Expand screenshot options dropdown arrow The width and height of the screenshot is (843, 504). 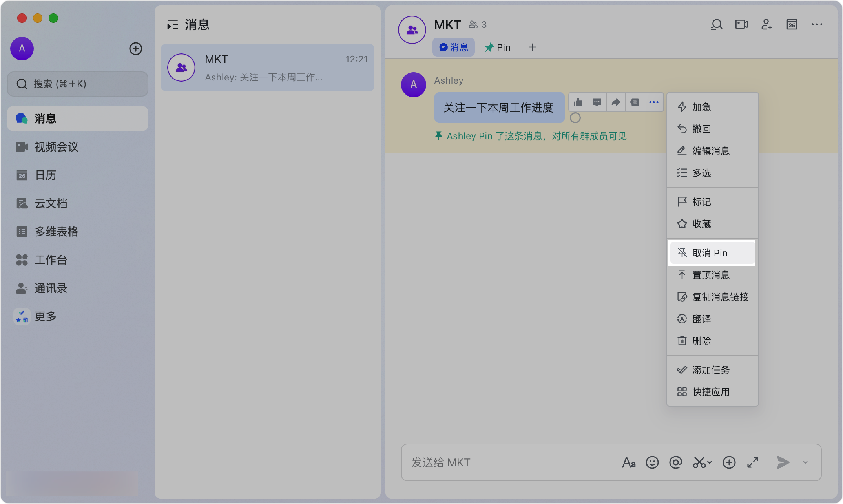pyautogui.click(x=710, y=463)
